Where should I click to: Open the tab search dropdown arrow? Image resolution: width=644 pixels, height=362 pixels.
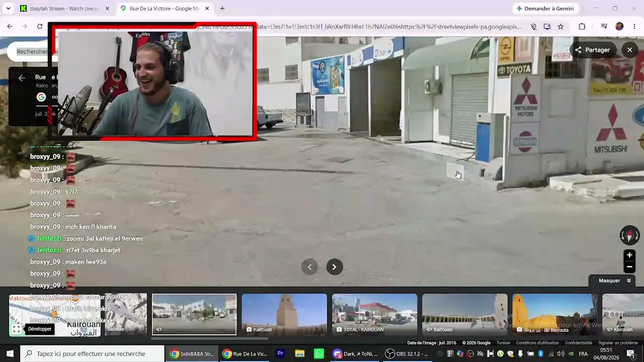click(x=8, y=9)
